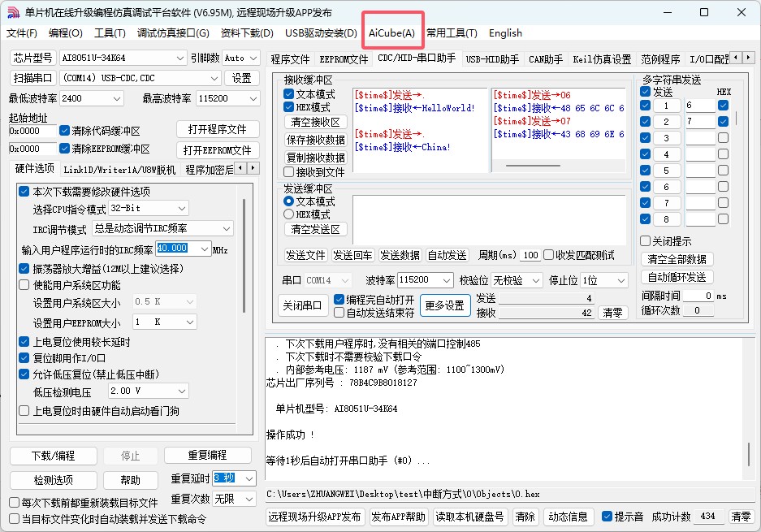Viewport: 761px width, 532px height.
Task: Click 远程现场升级APP发布 button
Action: pyautogui.click(x=314, y=517)
